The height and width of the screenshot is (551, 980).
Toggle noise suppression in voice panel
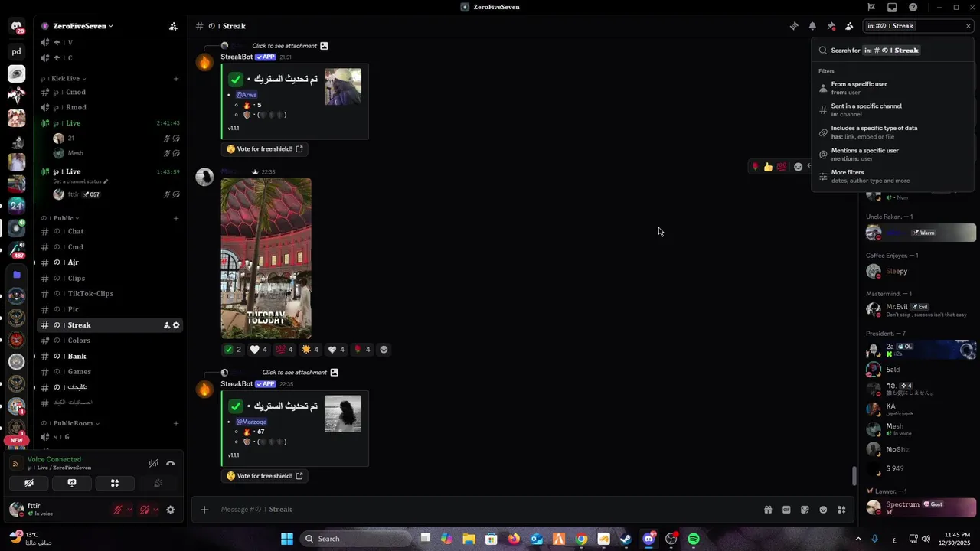tap(153, 463)
